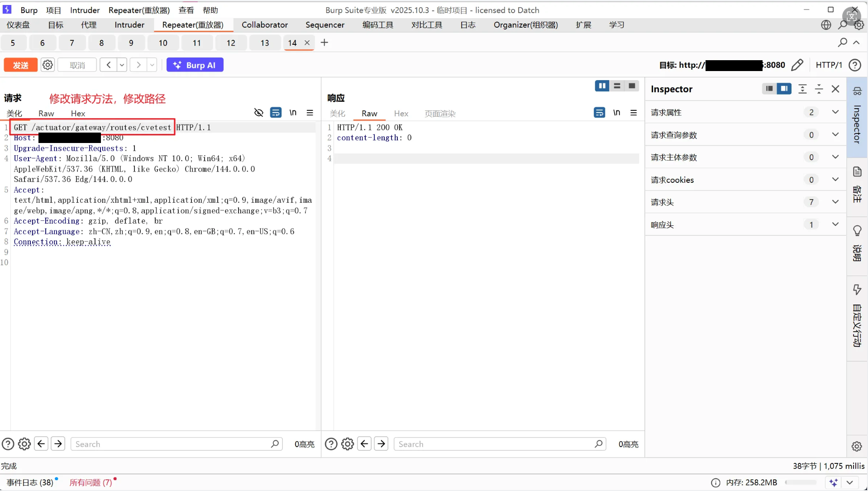Switch response view to Hex
Image resolution: width=868 pixels, height=491 pixels.
[401, 114]
